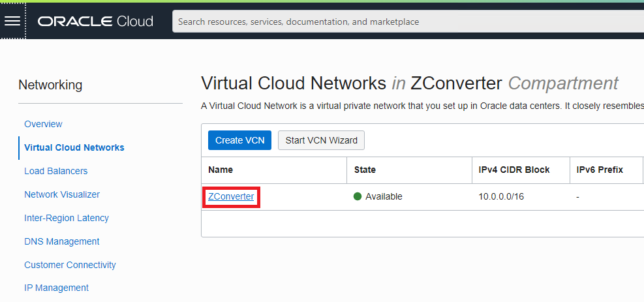Click the green Available status dot

click(358, 196)
